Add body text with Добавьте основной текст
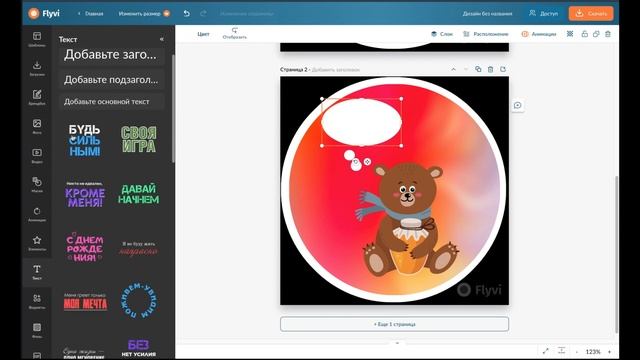640x360 pixels. 111,102
